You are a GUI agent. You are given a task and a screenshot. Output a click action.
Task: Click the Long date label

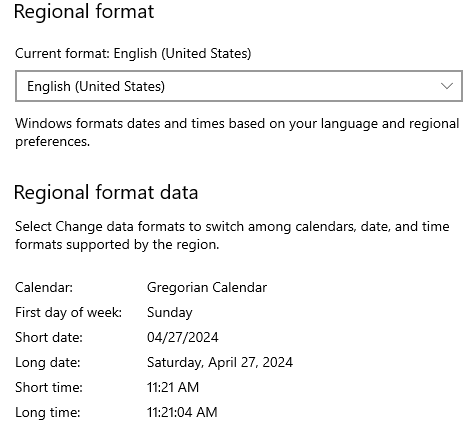[48, 362]
